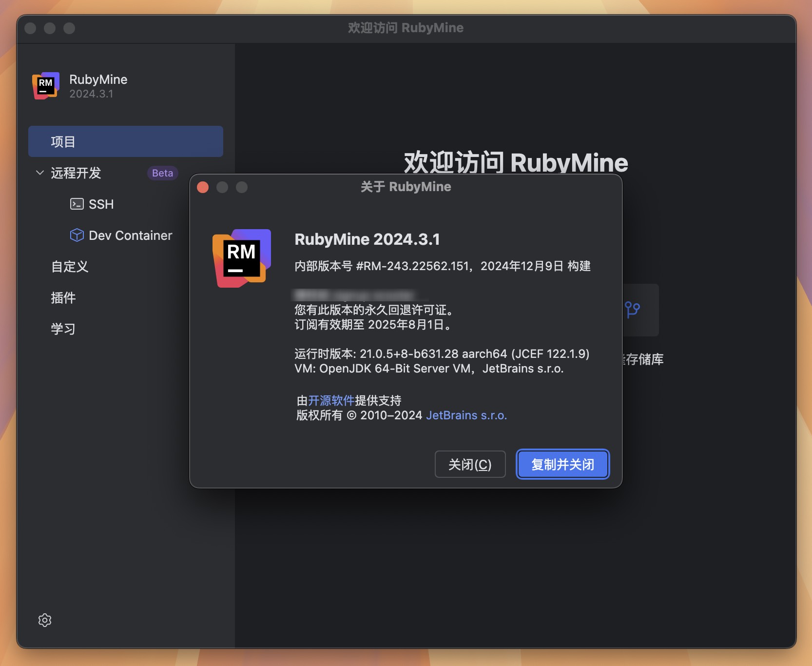Click the VM: OpenJDK 64-Bit Server VM line
This screenshot has width=812, height=666.
[x=429, y=369]
